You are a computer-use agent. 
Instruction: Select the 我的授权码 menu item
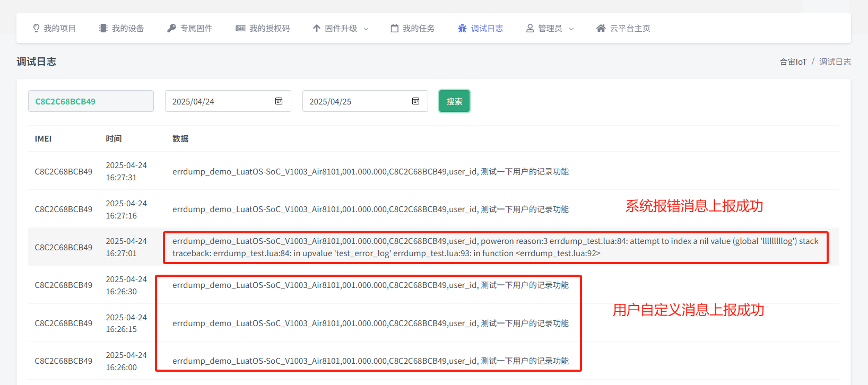click(263, 28)
